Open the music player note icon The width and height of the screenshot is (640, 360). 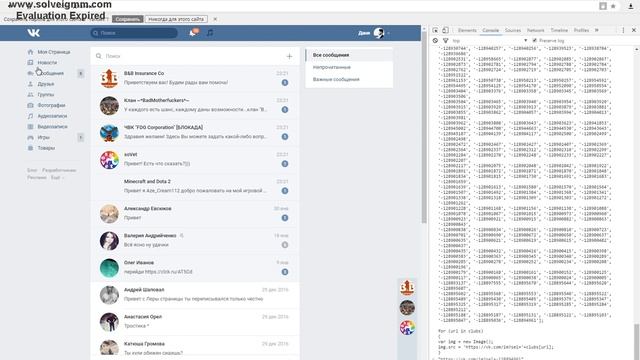click(x=210, y=32)
